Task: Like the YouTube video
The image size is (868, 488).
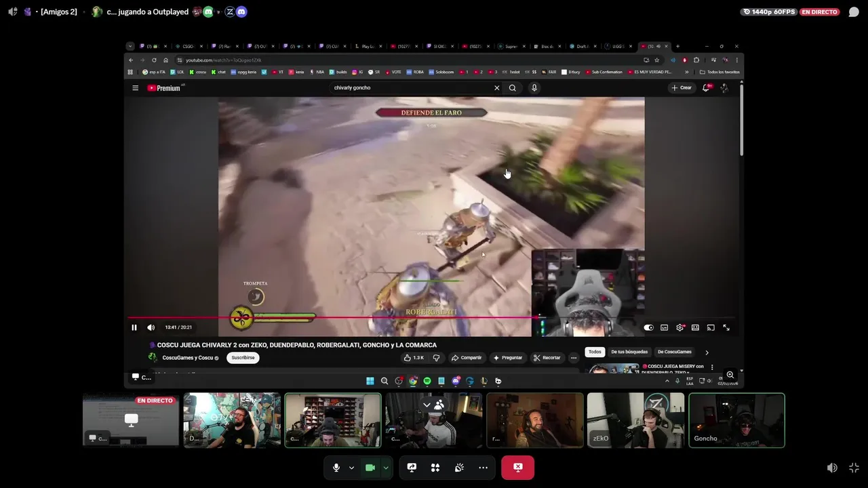Action: click(414, 358)
